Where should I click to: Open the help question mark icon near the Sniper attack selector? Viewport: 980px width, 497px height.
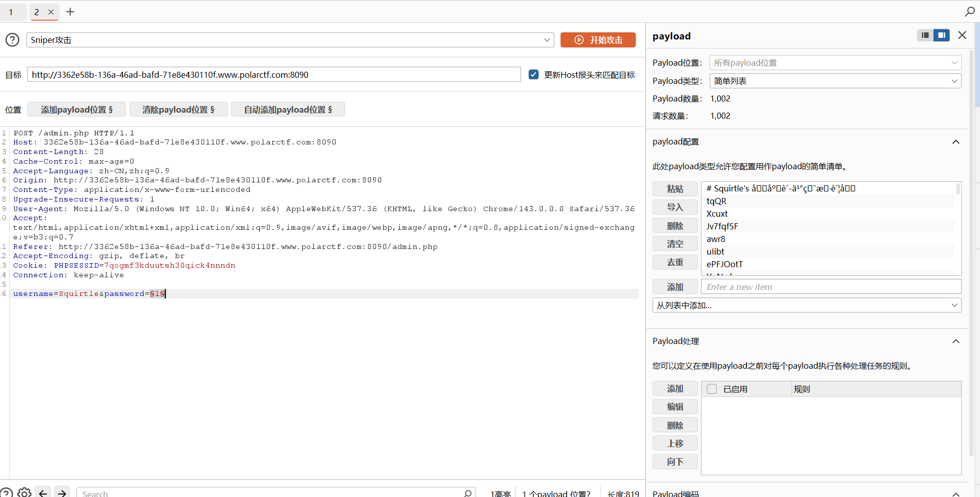[12, 40]
